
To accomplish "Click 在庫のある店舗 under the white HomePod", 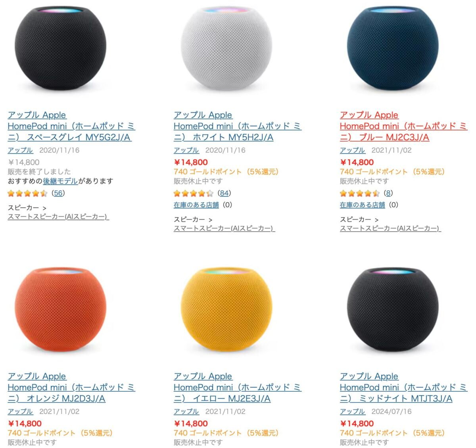I will point(196,205).
